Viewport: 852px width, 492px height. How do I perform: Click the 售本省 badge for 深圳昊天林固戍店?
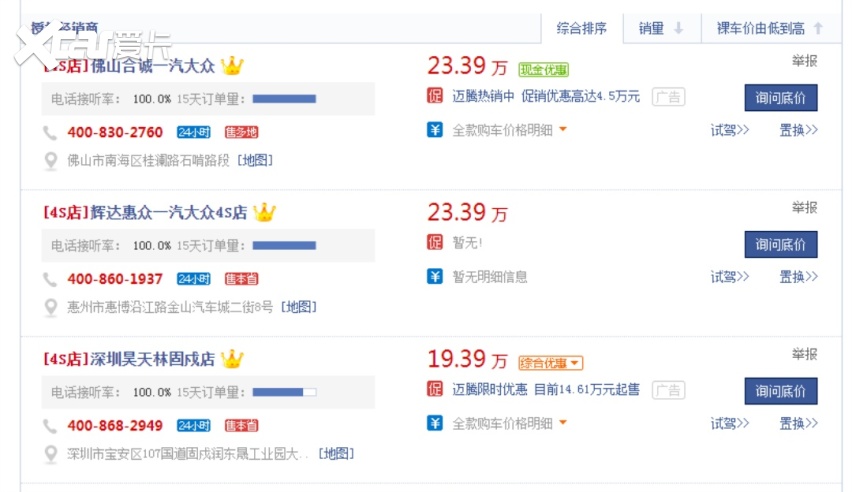[x=242, y=425]
